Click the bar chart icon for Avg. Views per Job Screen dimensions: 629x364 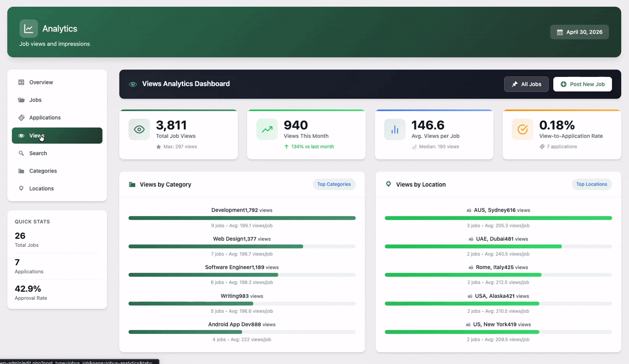pos(395,129)
